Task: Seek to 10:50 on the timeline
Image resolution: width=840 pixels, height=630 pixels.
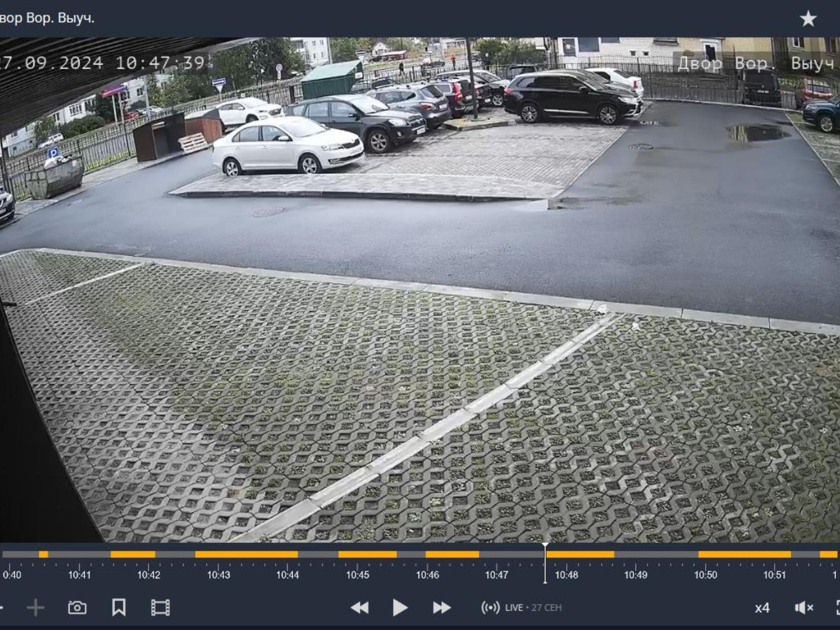Action: tap(705, 575)
